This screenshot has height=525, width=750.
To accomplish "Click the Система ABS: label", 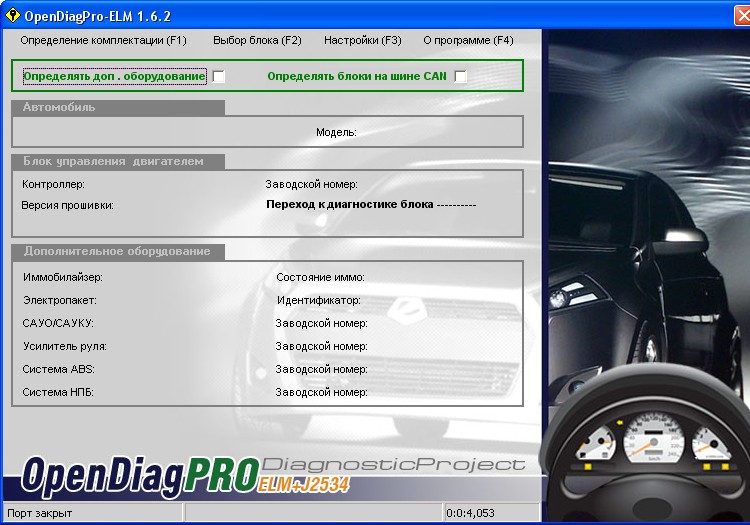I will click(x=58, y=369).
